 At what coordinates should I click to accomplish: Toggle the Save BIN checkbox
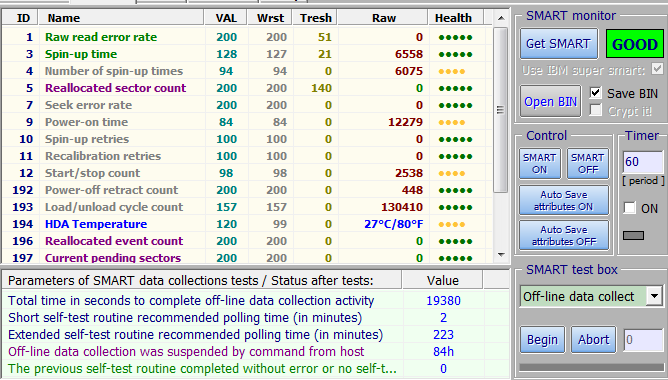tap(596, 93)
